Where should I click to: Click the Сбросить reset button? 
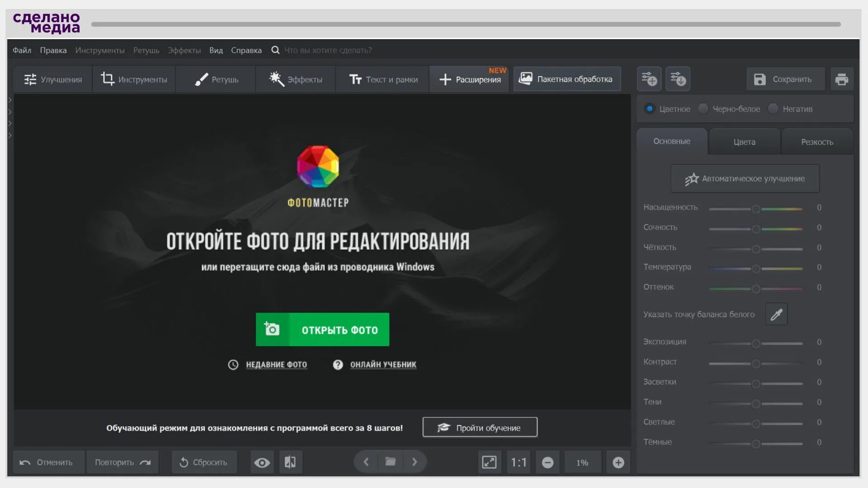204,462
